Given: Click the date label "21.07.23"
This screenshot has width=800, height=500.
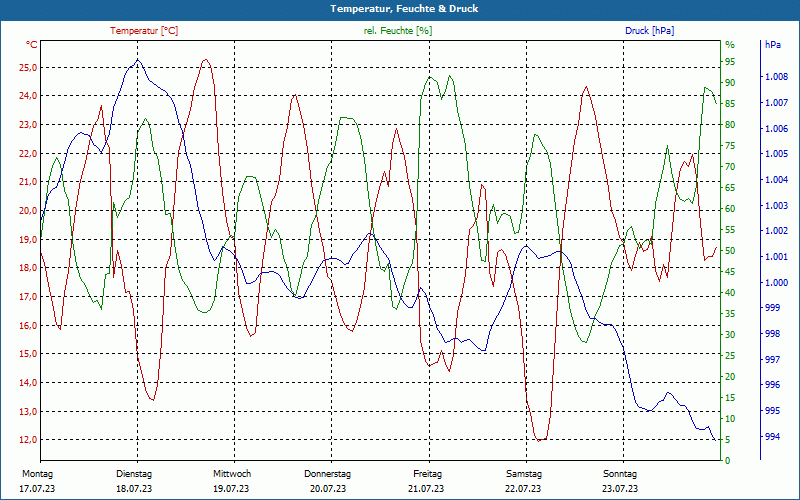Looking at the screenshot, I should coord(426,489).
